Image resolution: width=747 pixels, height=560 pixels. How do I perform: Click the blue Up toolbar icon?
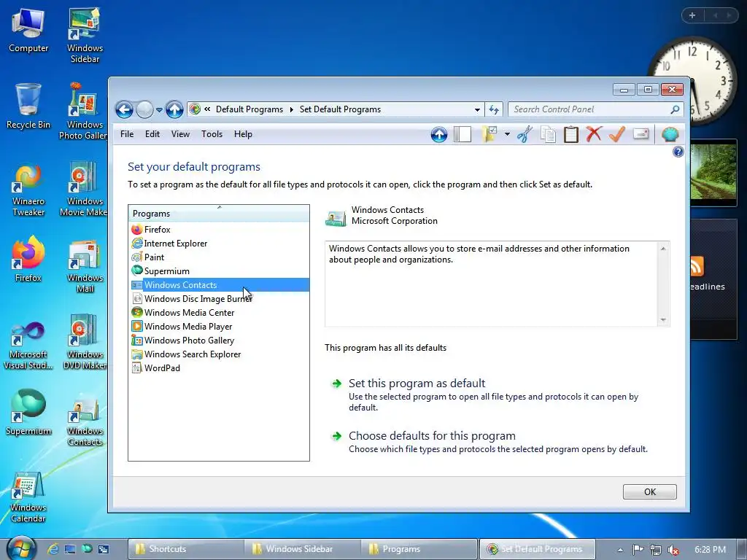tap(439, 135)
